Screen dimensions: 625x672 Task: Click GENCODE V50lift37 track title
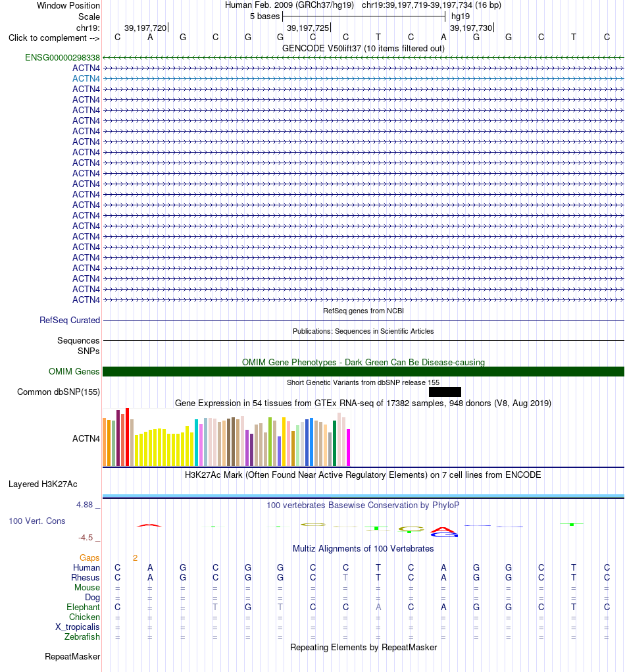pos(363,49)
